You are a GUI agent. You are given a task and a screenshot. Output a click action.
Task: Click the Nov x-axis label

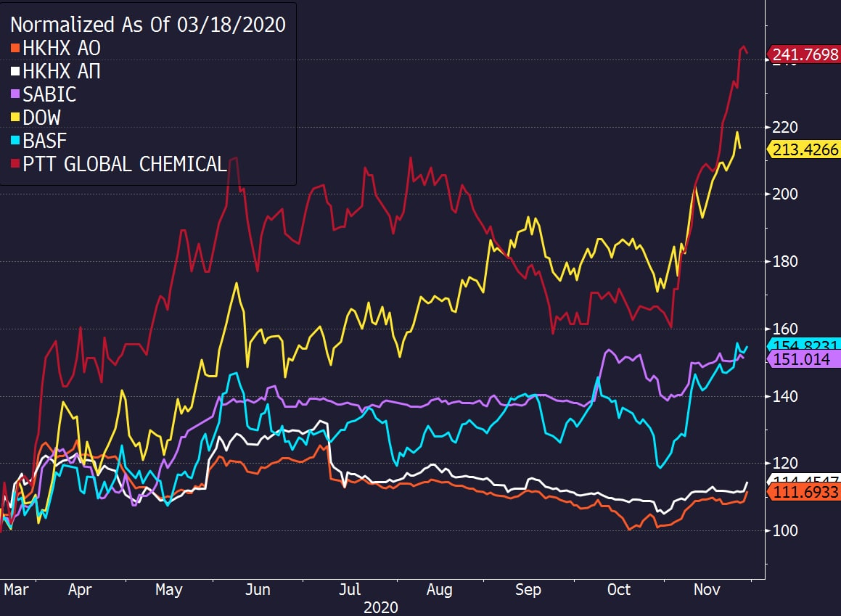pyautogui.click(x=707, y=590)
